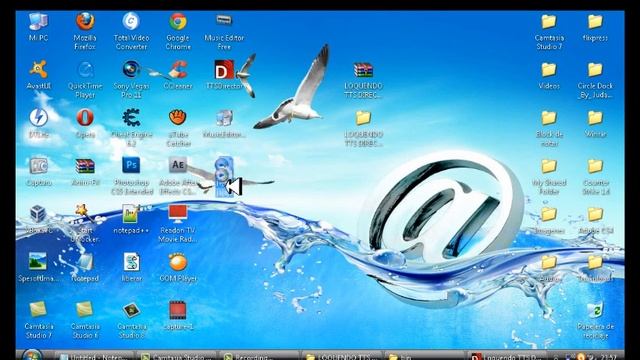This screenshot has width=640, height=360.
Task: Switch to Recording taskbar button
Action: pos(260,356)
